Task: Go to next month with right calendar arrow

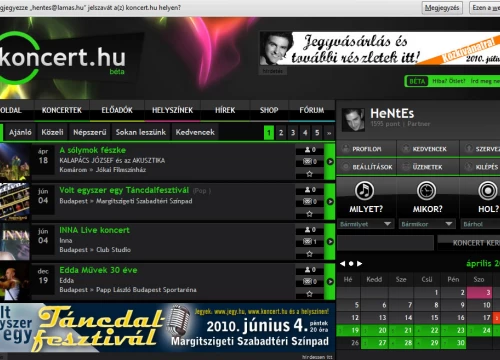Action: 359,264
